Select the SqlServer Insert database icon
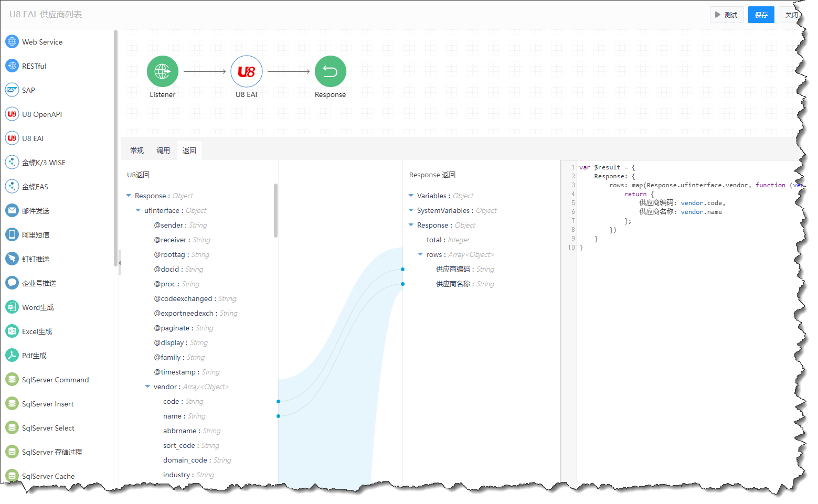Viewport: 818px width, 504px height. [12, 403]
